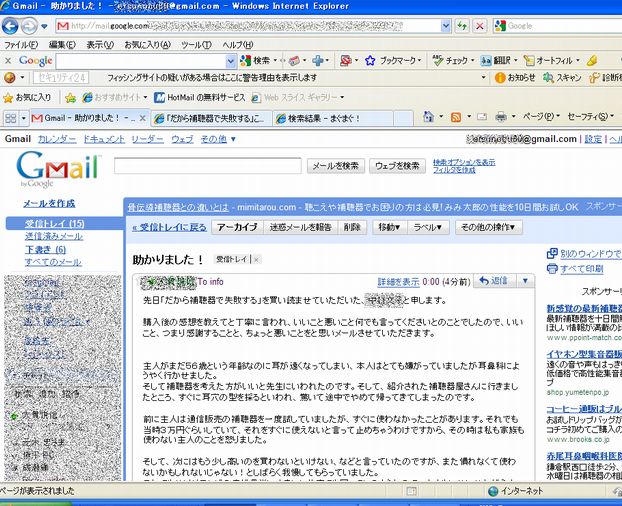The width and height of the screenshot is (622, 506).
Task: Click 検索オプションを表示 link
Action: click(464, 162)
